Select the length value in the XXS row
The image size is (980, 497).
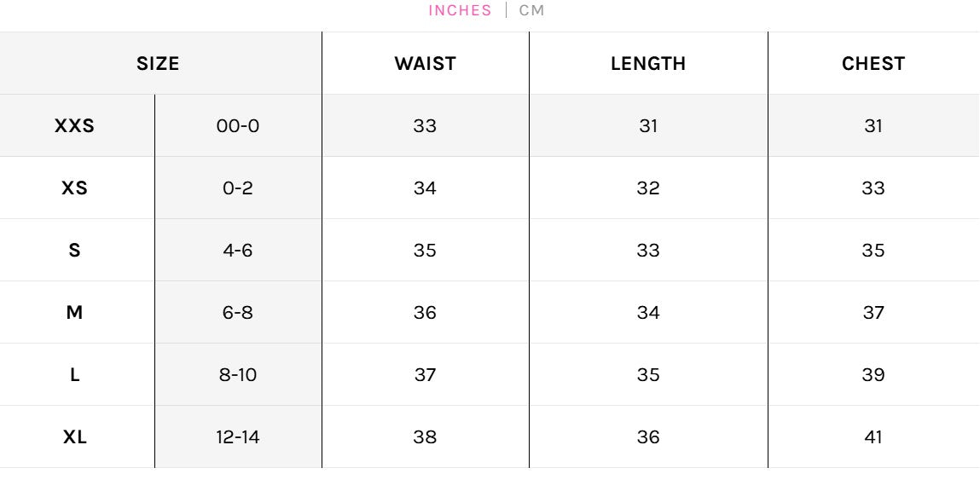648,126
